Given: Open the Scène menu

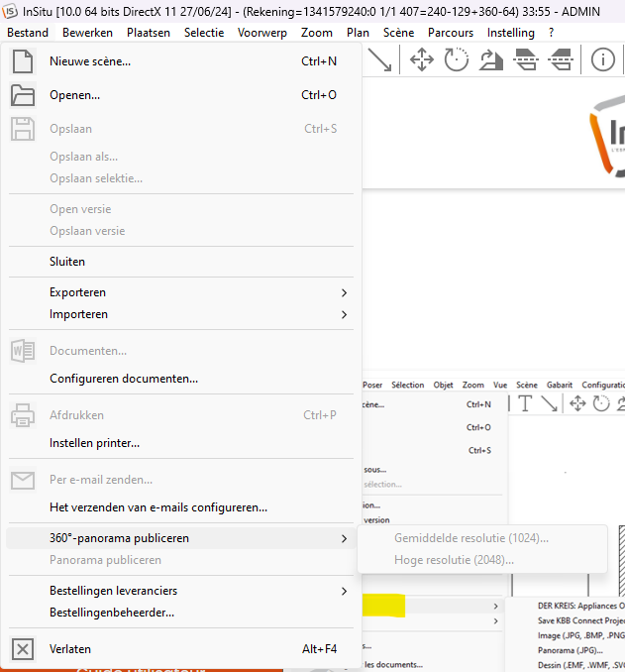Looking at the screenshot, I should coord(398,33).
